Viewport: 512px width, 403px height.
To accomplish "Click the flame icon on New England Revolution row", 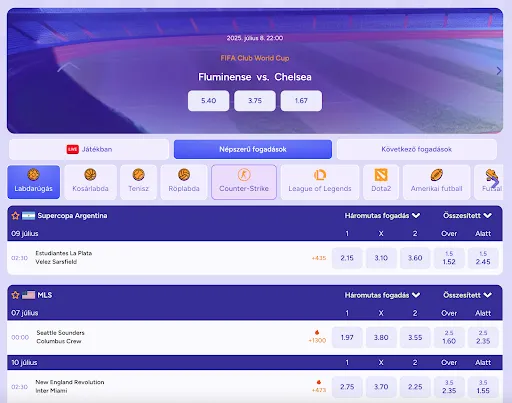I will [x=319, y=382].
